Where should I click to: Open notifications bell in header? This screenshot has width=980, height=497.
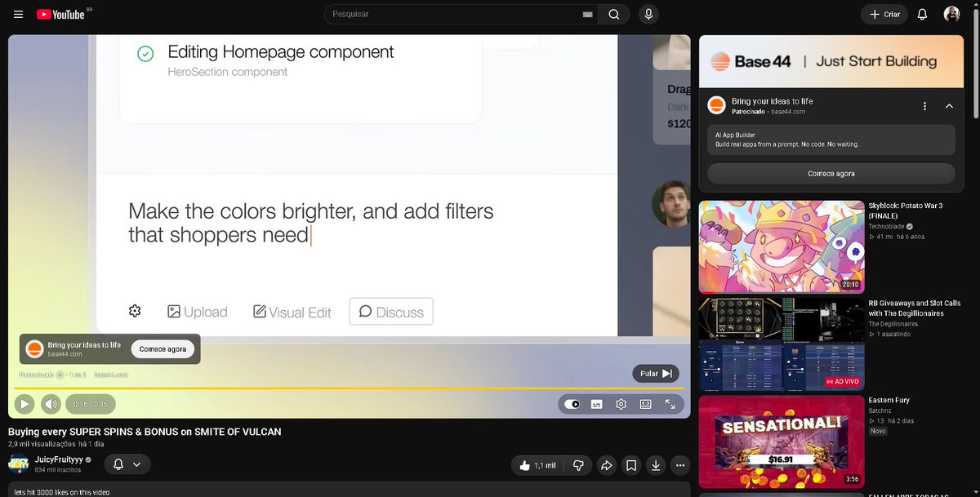(922, 14)
